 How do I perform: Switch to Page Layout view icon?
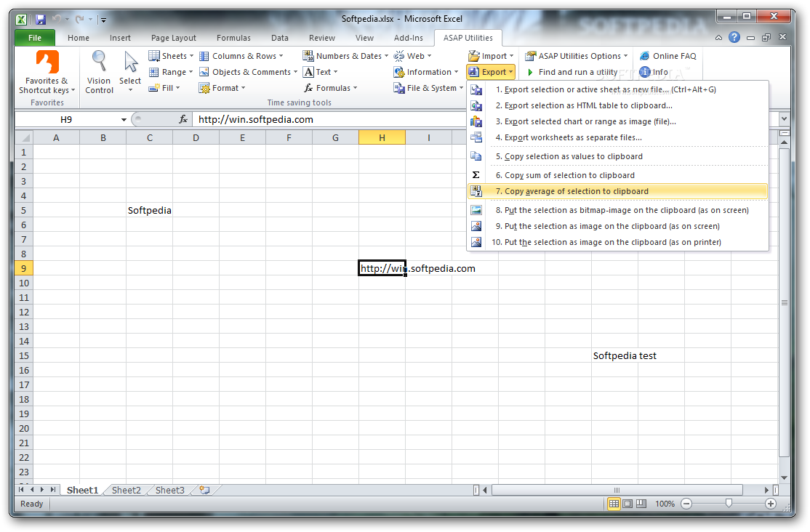coord(627,504)
